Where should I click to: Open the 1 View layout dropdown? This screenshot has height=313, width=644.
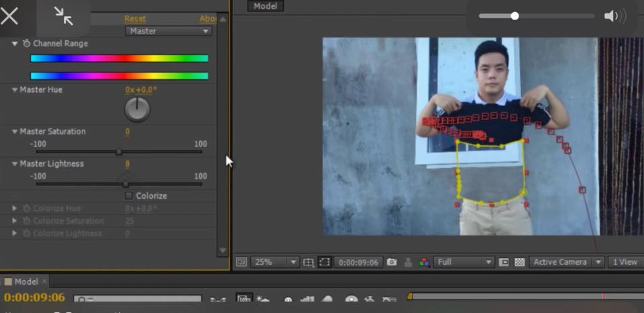[x=625, y=262]
